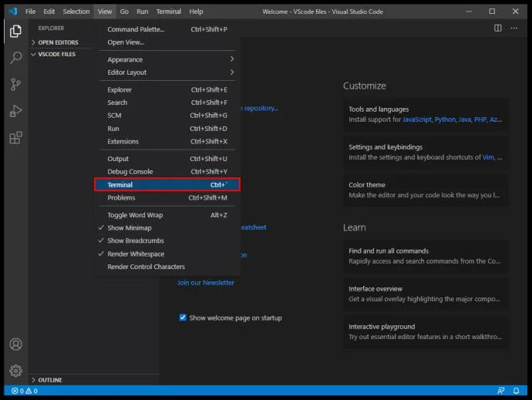Click the PHP language link
Viewport: 532px width, 400px height.
click(480, 119)
